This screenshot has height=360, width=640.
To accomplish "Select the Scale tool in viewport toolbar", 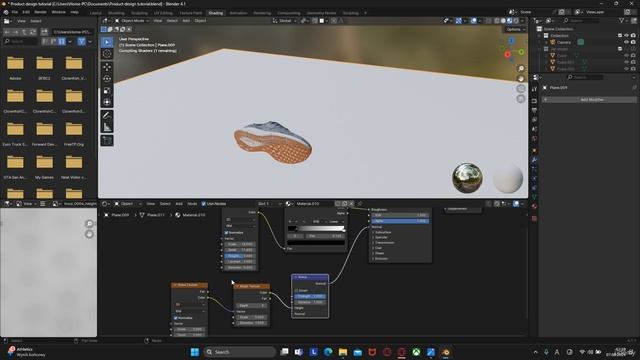I will click(x=107, y=91).
